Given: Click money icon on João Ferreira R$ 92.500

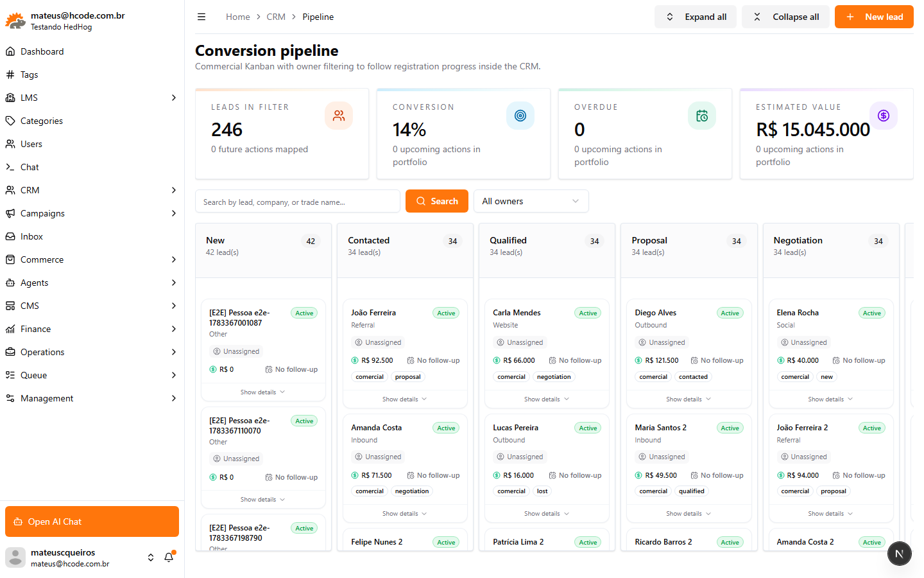Looking at the screenshot, I should (355, 360).
